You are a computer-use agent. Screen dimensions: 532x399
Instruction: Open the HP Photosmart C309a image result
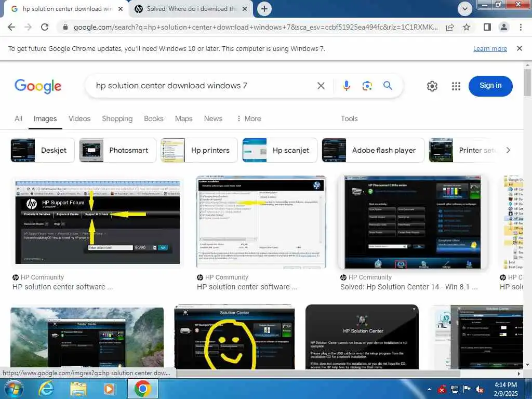pyautogui.click(x=413, y=222)
